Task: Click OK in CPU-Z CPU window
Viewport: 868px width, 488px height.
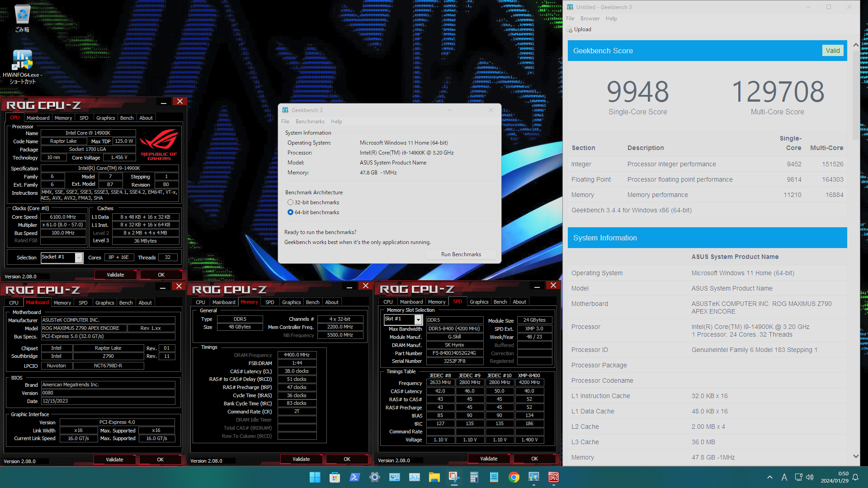Action: point(161,275)
